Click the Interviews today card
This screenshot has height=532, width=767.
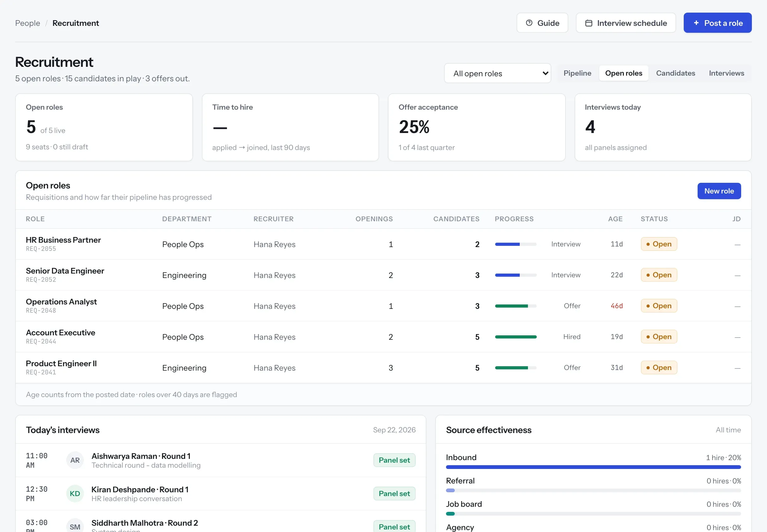[x=663, y=127]
